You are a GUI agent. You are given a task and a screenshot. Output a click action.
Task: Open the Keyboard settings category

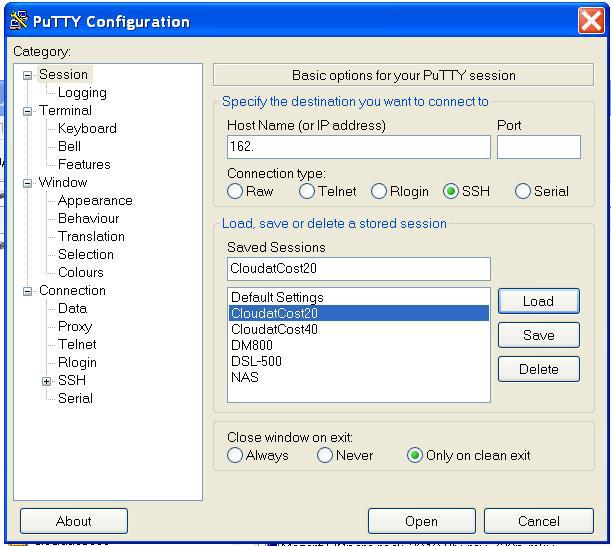(87, 129)
